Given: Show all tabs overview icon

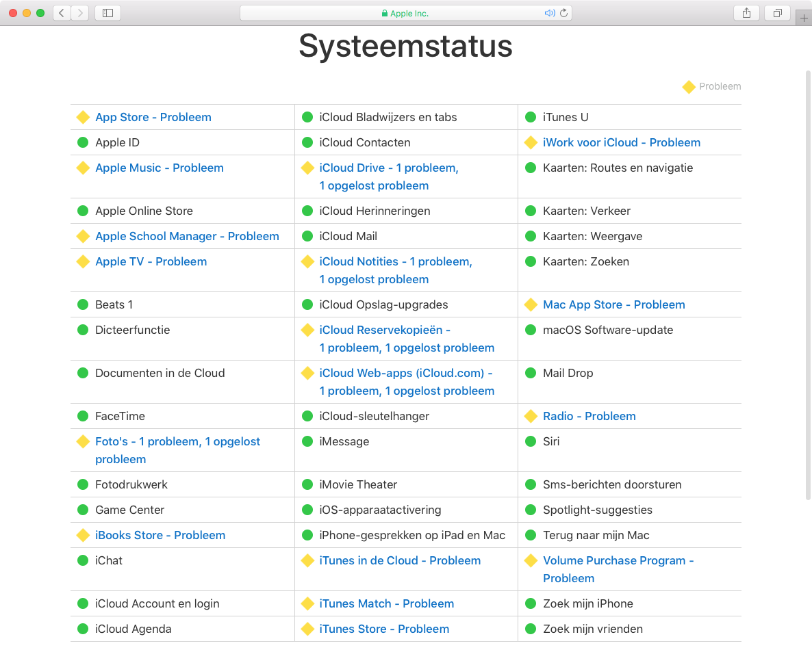Looking at the screenshot, I should pos(778,13).
